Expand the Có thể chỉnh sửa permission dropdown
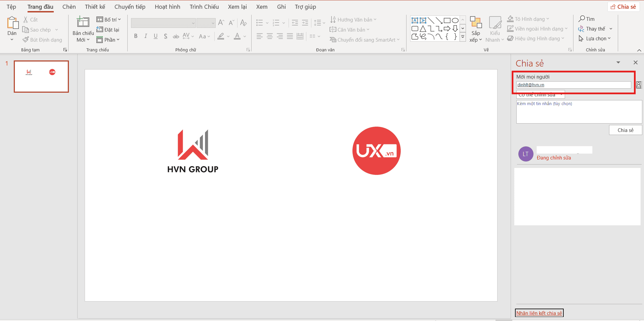 click(x=561, y=95)
